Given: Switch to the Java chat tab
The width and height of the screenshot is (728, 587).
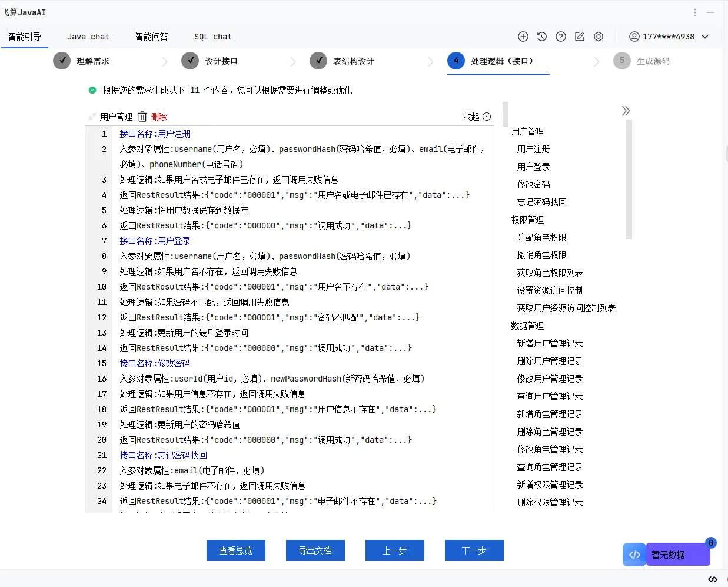Looking at the screenshot, I should tap(88, 37).
